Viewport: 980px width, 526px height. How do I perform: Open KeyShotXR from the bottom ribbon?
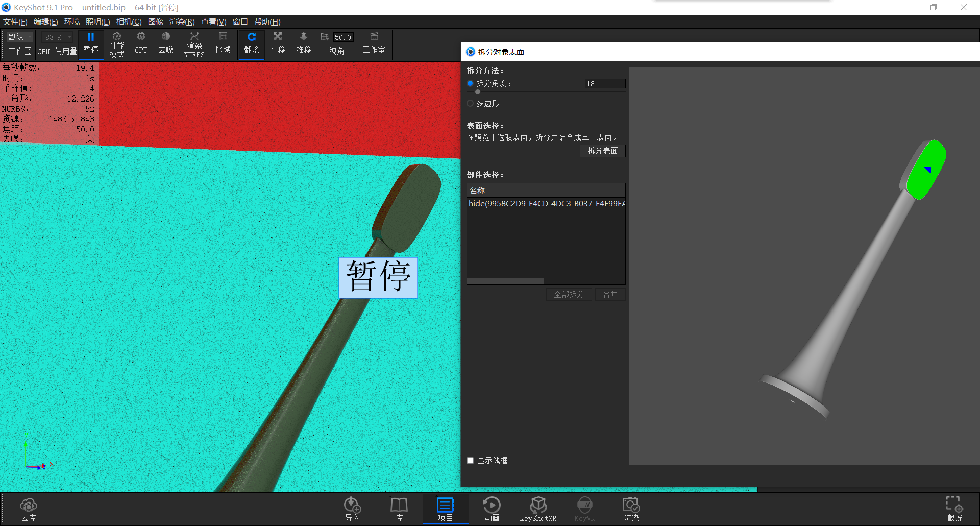click(x=537, y=509)
